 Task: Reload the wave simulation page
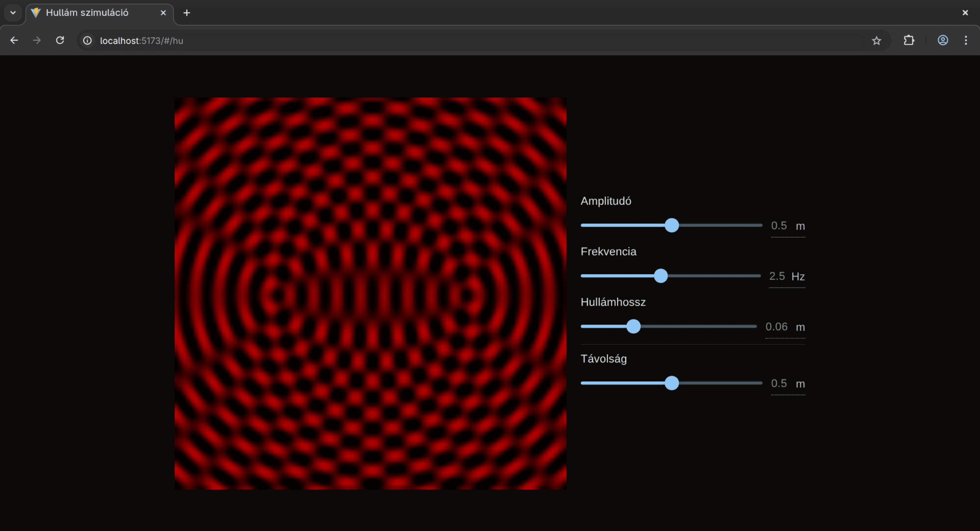coord(60,40)
